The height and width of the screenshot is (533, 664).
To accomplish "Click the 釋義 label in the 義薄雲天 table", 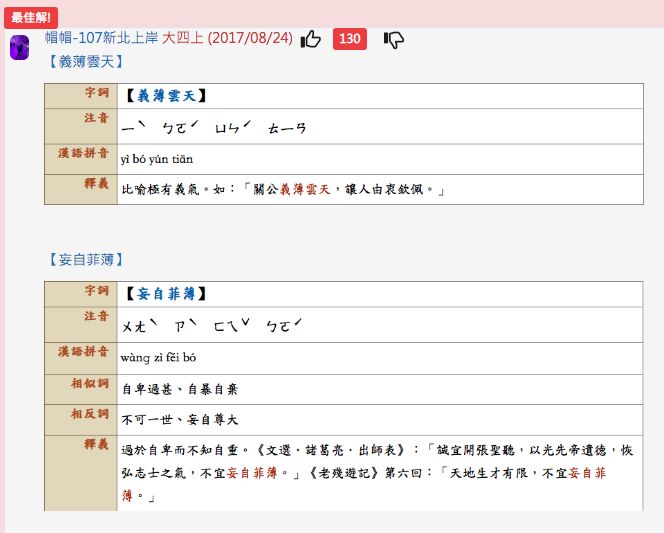I will point(97,183).
